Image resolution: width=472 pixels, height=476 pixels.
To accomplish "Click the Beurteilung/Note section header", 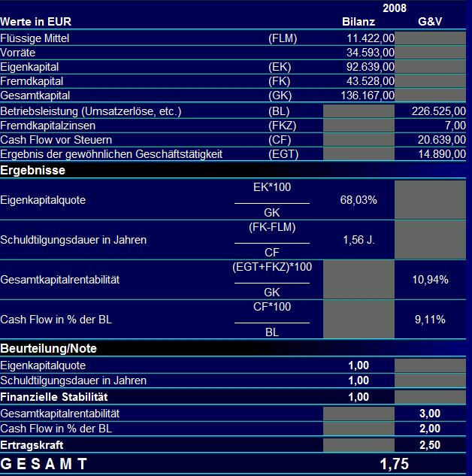I will pyautogui.click(x=49, y=348).
